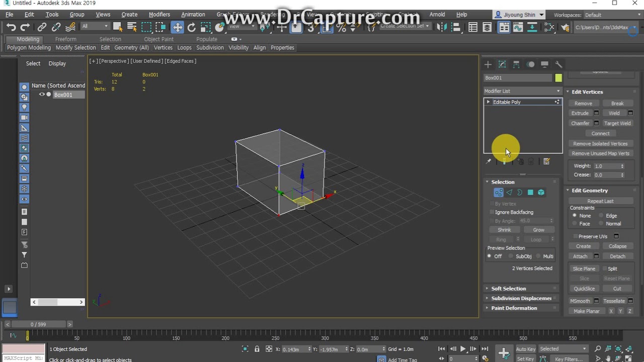Click the Target Weld button
644x362 pixels.
tap(617, 124)
